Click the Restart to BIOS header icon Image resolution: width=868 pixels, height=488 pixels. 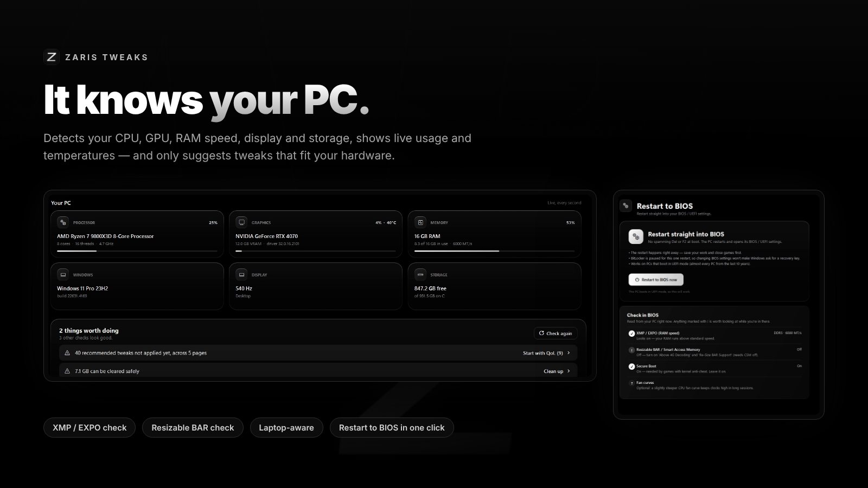point(626,206)
